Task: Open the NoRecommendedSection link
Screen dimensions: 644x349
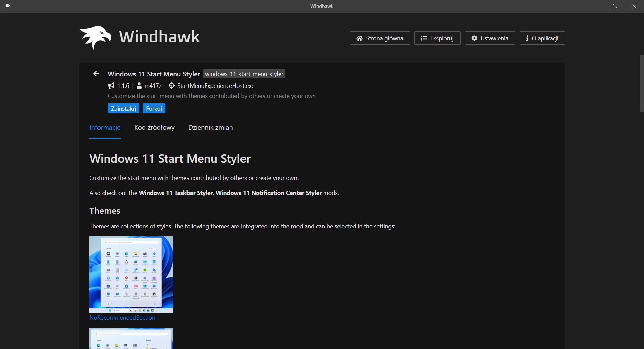Action: (122, 317)
